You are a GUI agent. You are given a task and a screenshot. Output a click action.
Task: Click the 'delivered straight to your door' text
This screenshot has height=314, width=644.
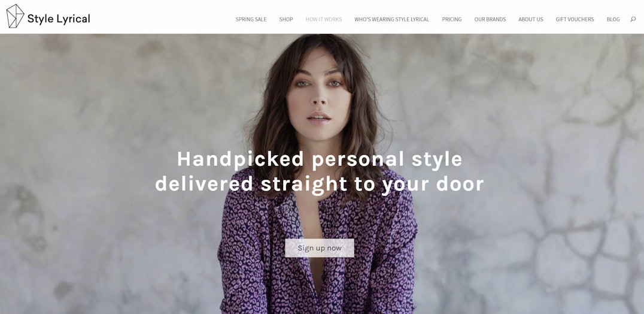(320, 184)
